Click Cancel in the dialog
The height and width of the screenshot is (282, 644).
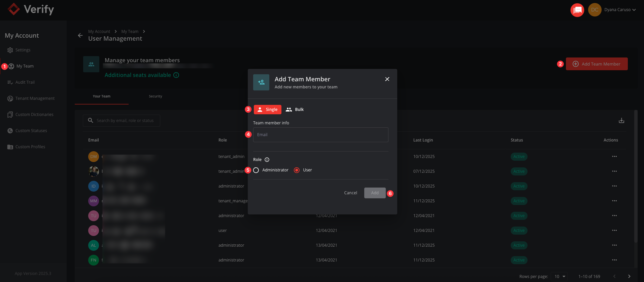tap(350, 193)
